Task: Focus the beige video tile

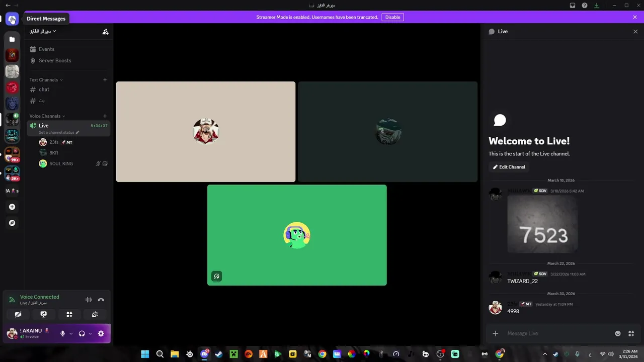Action: [206, 132]
